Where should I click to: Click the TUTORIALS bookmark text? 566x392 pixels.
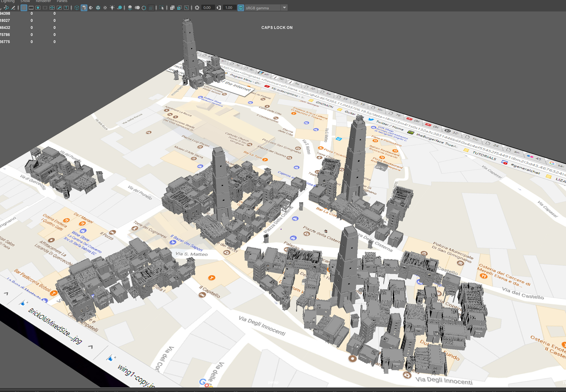click(484, 156)
